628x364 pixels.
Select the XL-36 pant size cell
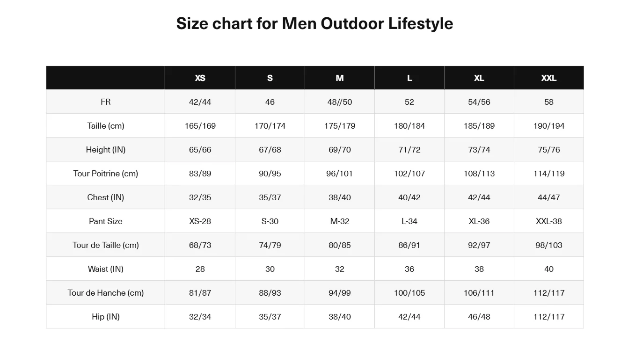(479, 221)
